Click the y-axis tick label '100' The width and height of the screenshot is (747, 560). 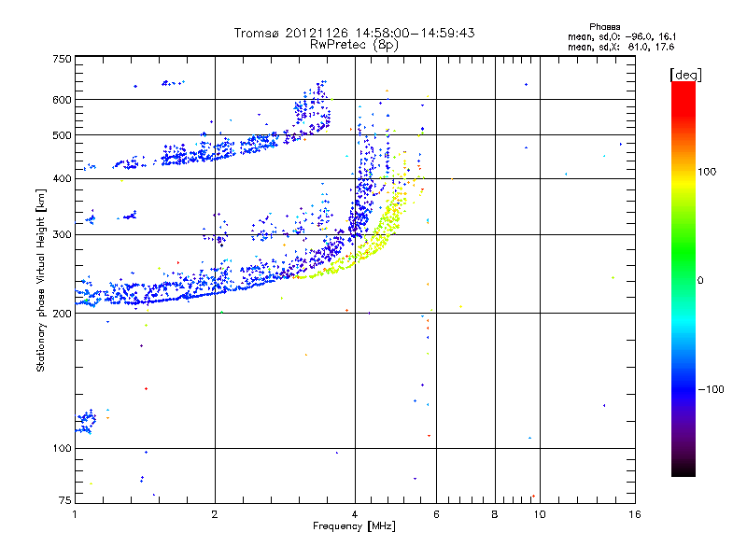coord(62,449)
